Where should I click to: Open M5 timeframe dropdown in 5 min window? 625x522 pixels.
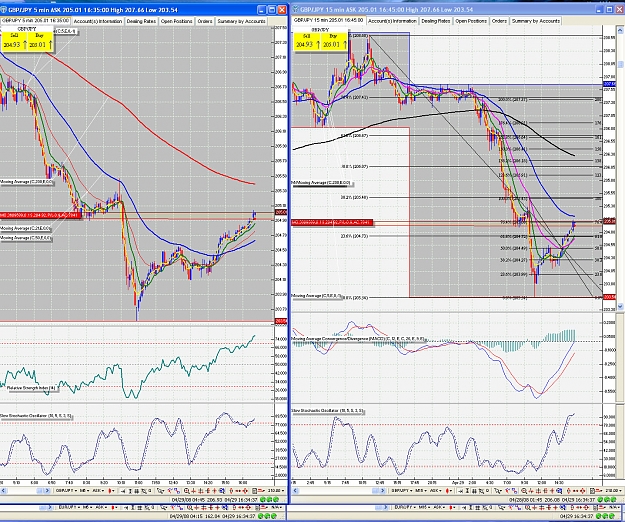point(84,491)
